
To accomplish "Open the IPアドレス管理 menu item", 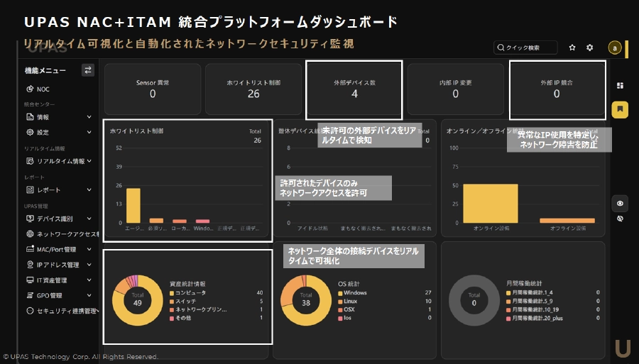I will (57, 265).
